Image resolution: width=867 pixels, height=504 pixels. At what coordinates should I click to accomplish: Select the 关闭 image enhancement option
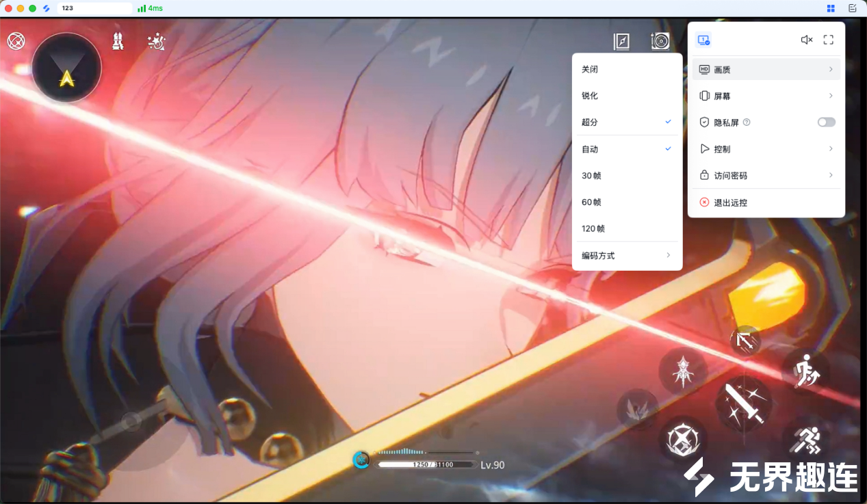click(627, 69)
